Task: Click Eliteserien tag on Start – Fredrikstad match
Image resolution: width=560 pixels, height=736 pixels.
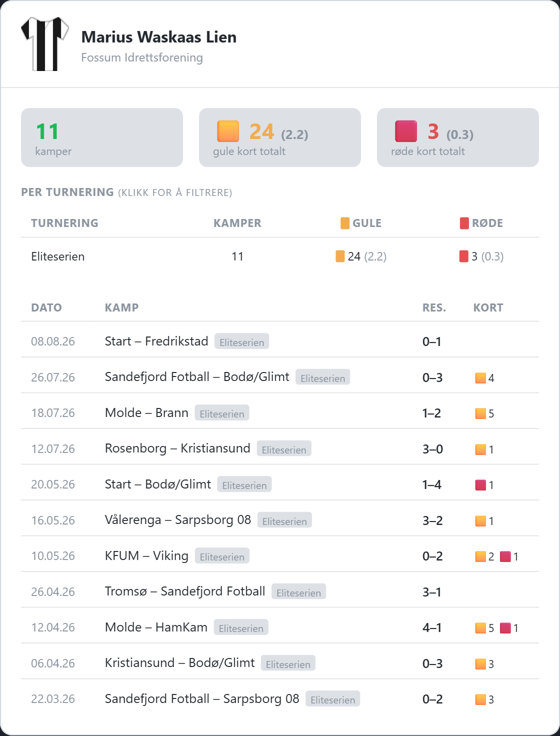Action: click(x=242, y=342)
